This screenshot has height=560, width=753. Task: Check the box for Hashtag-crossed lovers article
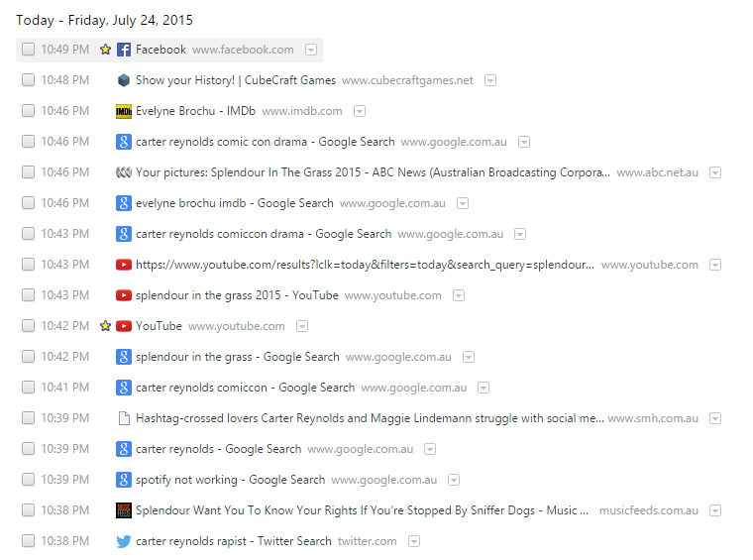coord(29,418)
